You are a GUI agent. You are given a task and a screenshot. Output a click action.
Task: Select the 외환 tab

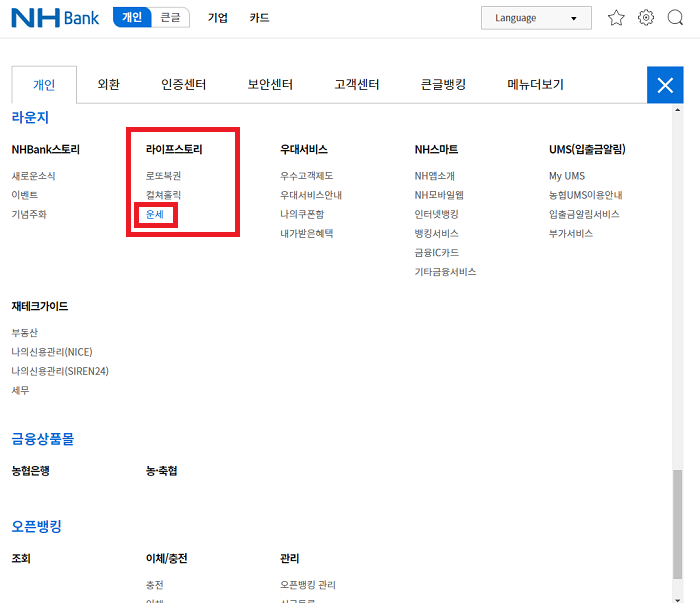tap(108, 84)
